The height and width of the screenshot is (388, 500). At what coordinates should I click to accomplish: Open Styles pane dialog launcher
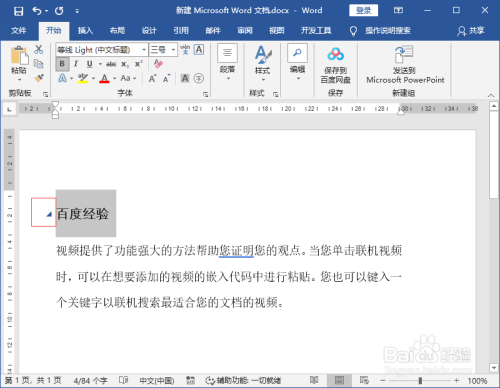276,95
